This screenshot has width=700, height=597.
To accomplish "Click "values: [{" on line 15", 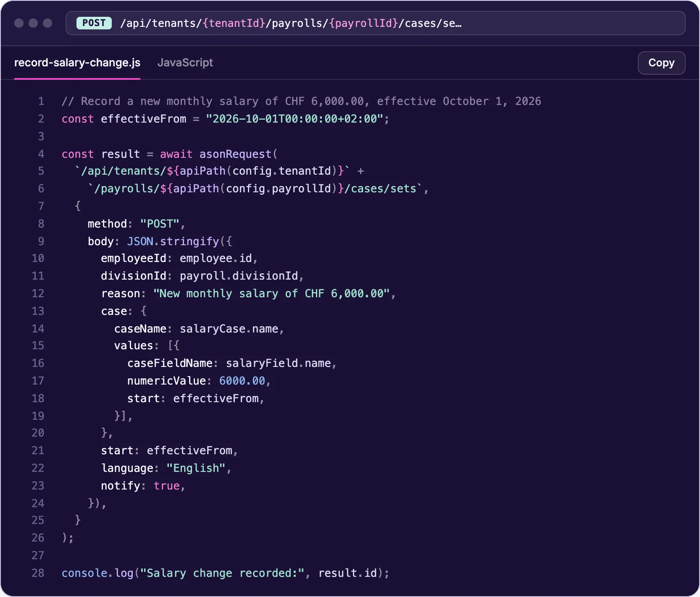I will [x=147, y=346].
